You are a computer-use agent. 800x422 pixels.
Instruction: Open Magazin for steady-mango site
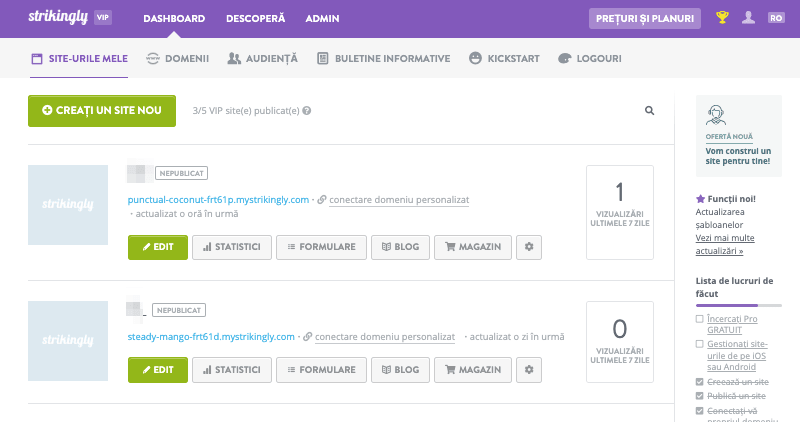click(473, 369)
